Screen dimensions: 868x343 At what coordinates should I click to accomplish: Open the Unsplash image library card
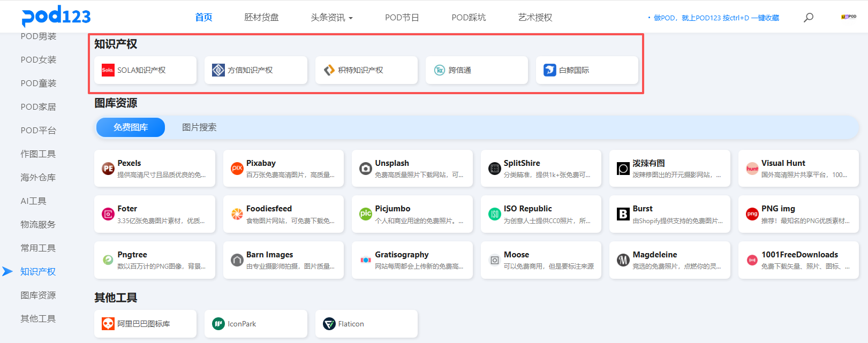coord(412,169)
